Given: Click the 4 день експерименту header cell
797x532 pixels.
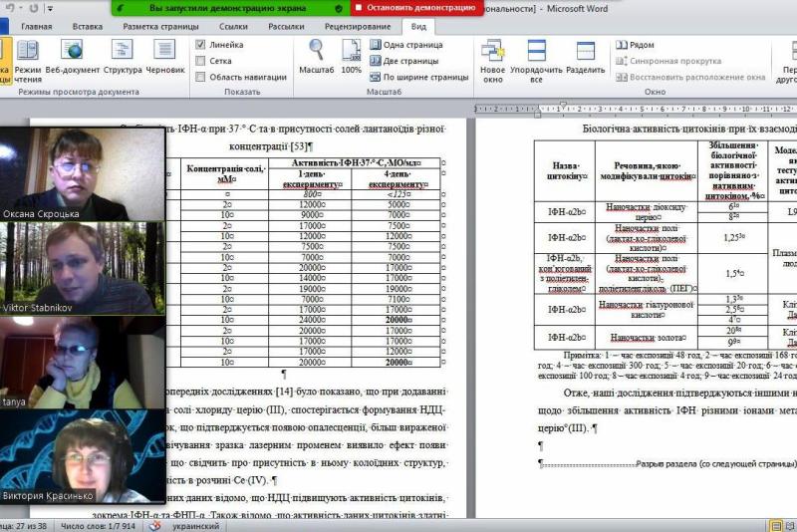Looking at the screenshot, I should coord(396,179).
